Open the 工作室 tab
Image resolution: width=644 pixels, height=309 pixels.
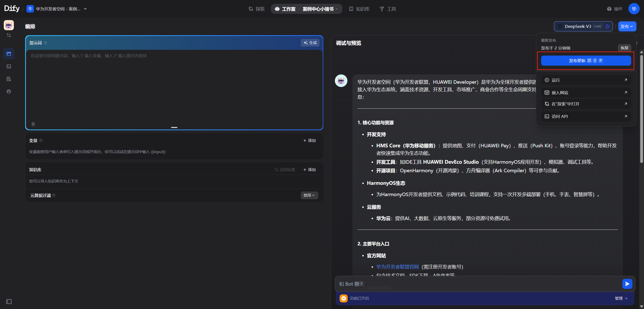pos(285,9)
